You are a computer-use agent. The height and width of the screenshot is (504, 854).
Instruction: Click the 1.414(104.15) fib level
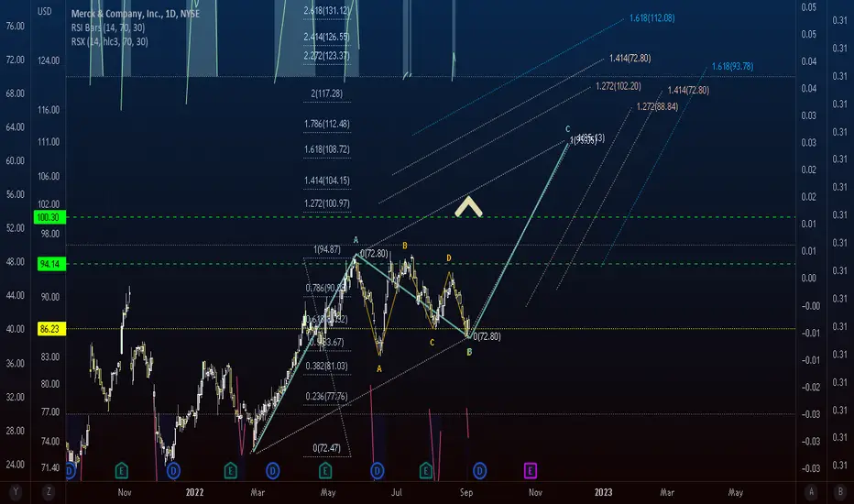click(x=327, y=181)
